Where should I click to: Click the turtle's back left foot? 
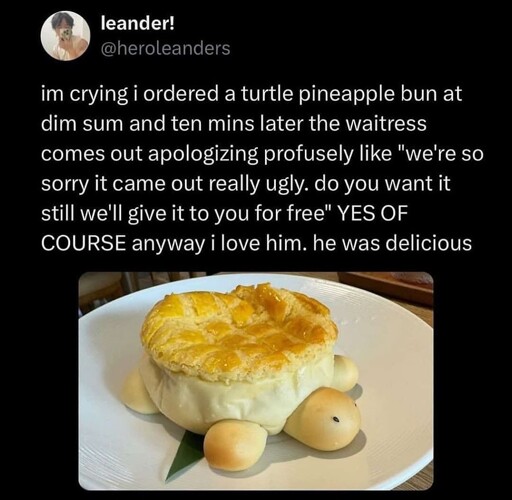pyautogui.click(x=137, y=391)
